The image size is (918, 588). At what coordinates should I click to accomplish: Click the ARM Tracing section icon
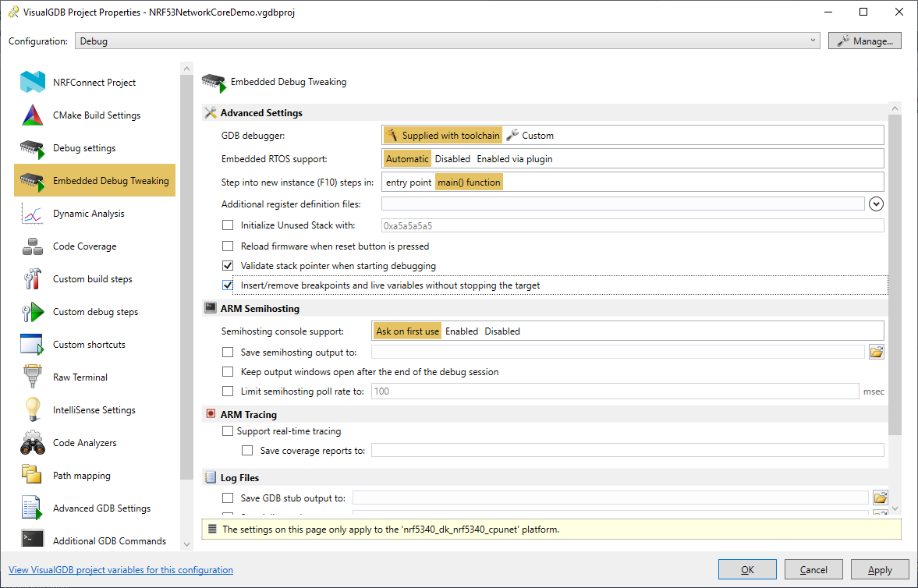pyautogui.click(x=211, y=414)
